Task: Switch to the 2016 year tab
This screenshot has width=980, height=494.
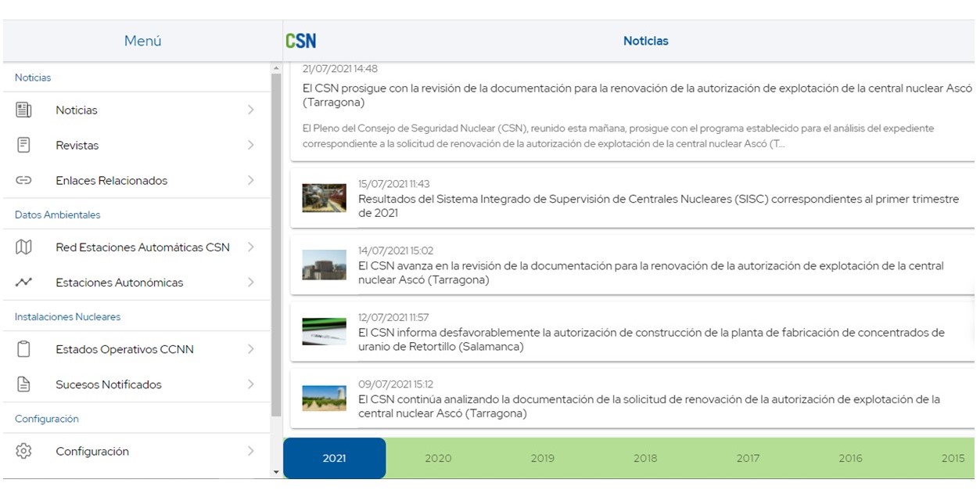Action: coord(850,458)
